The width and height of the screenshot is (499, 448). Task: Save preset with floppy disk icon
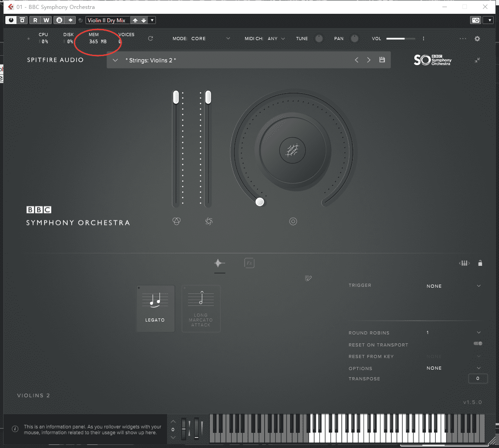382,60
